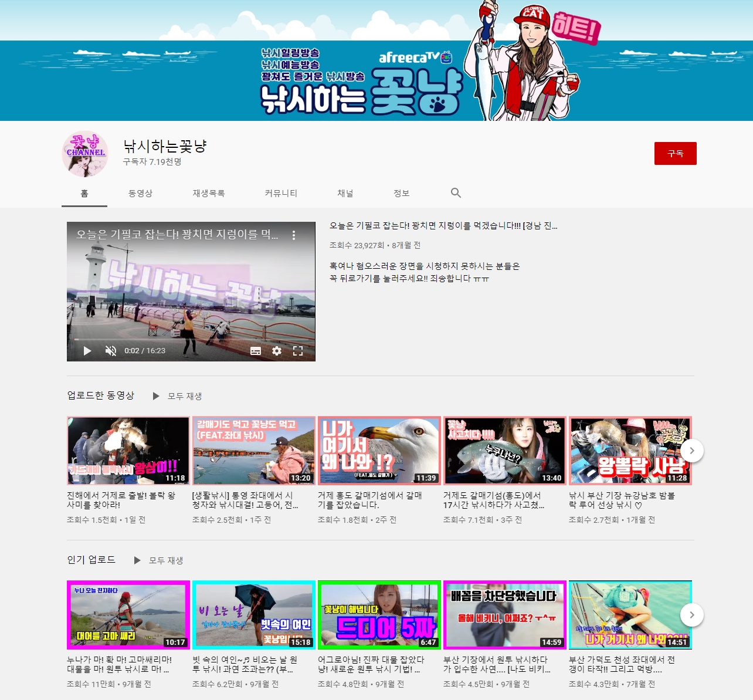Image resolution: width=753 pixels, height=700 pixels.
Task: Open the seagull thumbnail video 11:39
Action: (x=379, y=451)
